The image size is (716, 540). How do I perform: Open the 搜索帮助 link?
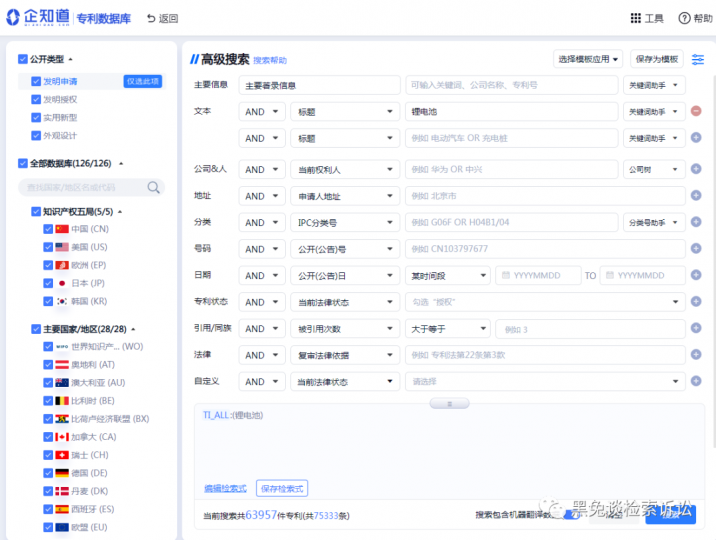point(270,60)
